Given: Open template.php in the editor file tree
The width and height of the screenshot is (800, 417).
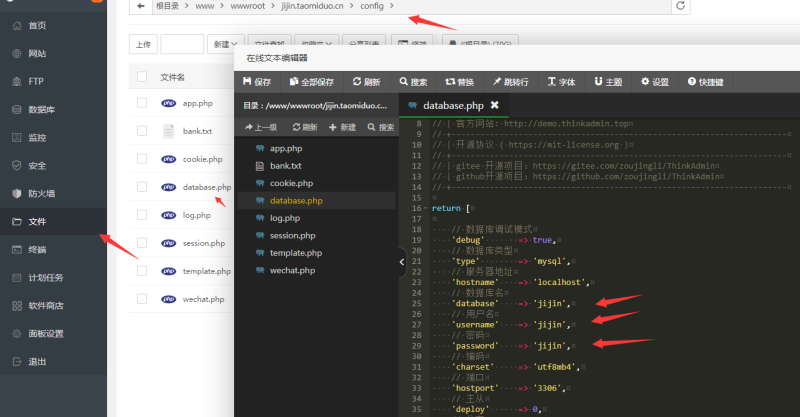Looking at the screenshot, I should pos(296,253).
